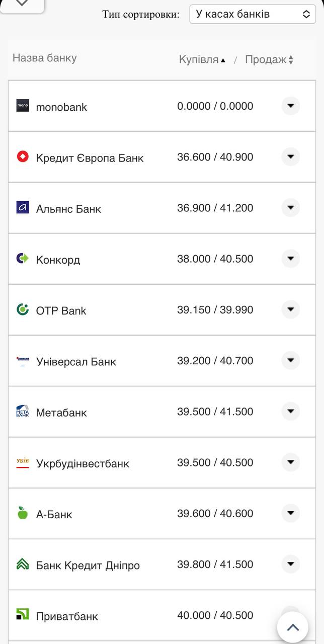
Task: Expand Банк Кредит Дніпро details arrow
Action: point(290,564)
